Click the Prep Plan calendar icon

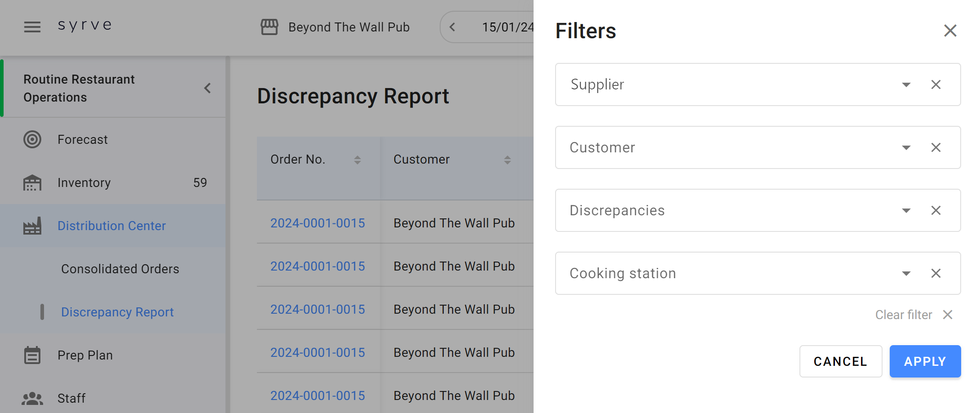point(32,355)
